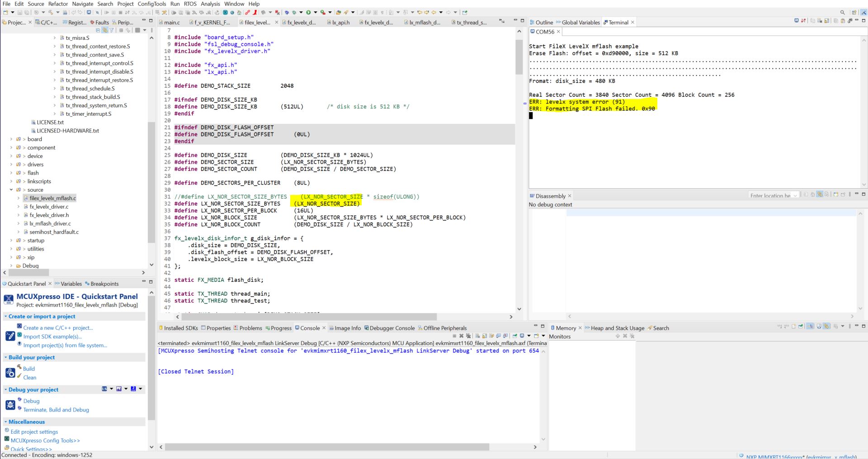Click the Console open console icon
Screen dimensions: 868x459
pos(537,336)
